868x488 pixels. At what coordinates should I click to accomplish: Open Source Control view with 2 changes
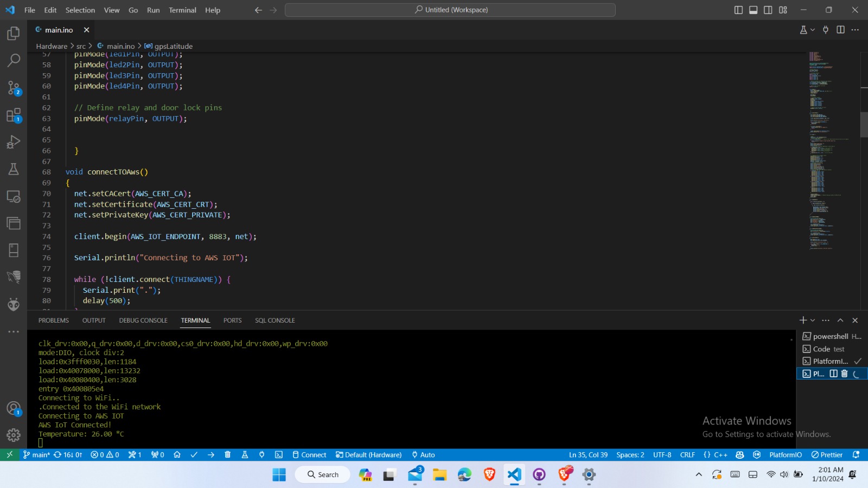[14, 88]
